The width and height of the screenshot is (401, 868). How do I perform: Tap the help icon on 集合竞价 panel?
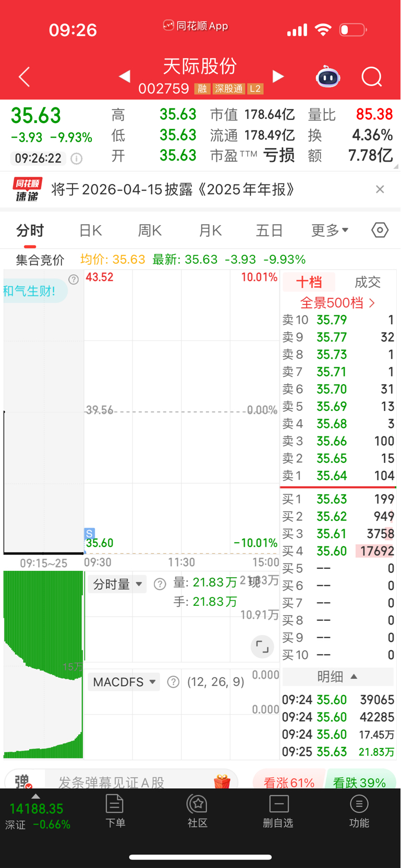click(74, 279)
